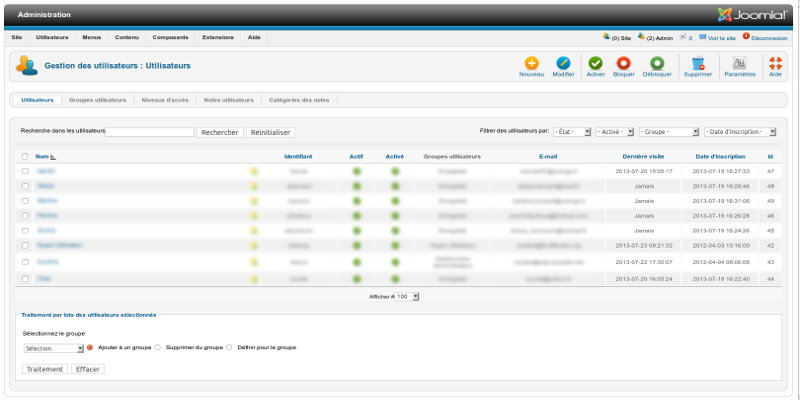
Task: Sort by Nom column header
Action: point(42,157)
